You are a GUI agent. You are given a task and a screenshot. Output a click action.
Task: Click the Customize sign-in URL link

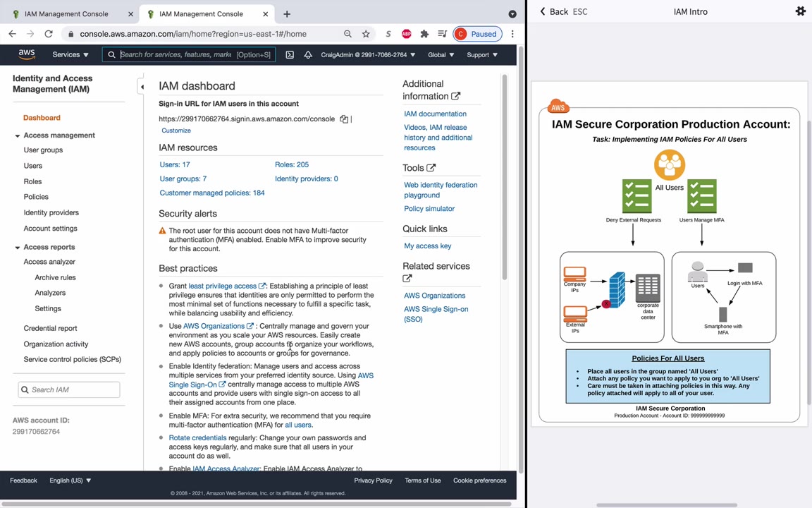(x=176, y=131)
